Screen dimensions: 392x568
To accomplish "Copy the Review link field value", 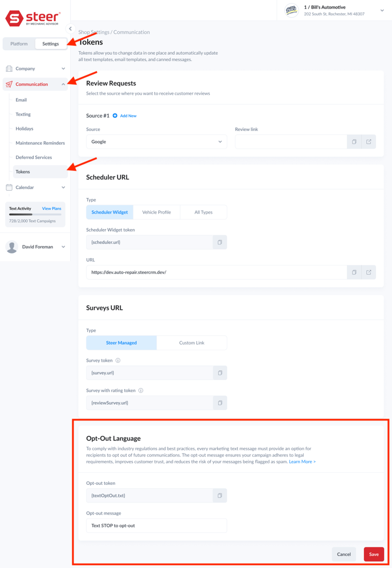I will pos(354,142).
